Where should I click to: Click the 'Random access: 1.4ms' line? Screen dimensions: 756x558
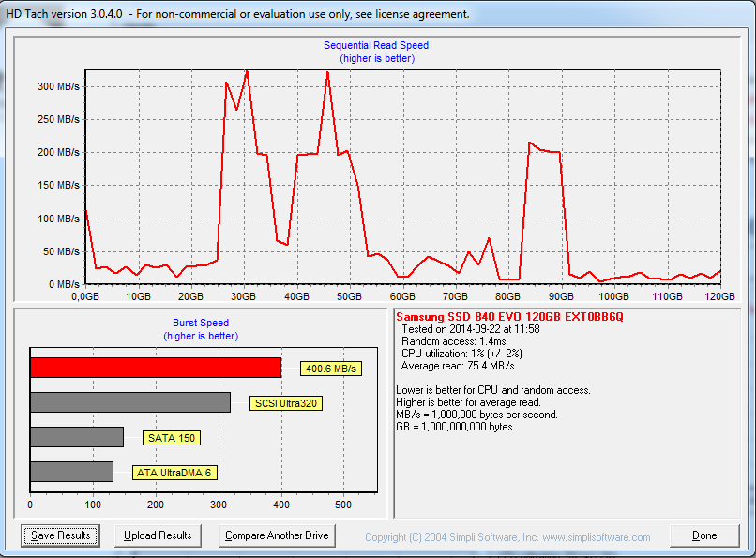pos(454,341)
